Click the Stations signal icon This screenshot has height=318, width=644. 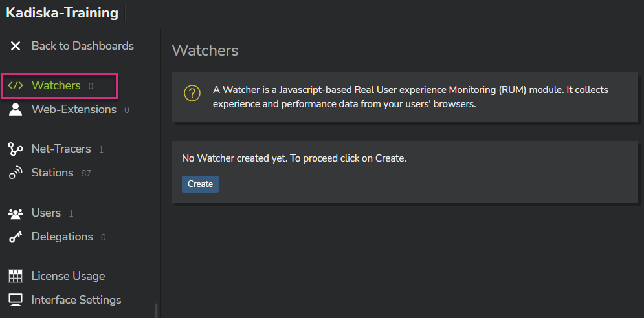[x=15, y=173]
